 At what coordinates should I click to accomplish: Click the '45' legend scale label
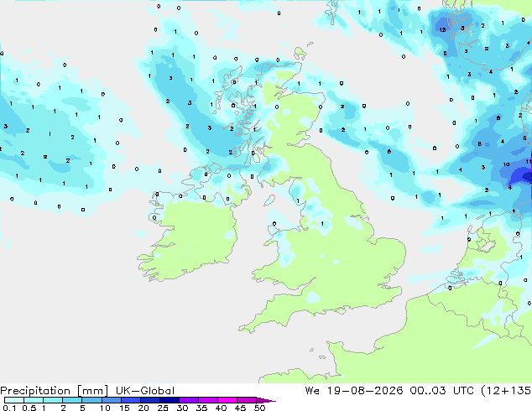pos(240,408)
